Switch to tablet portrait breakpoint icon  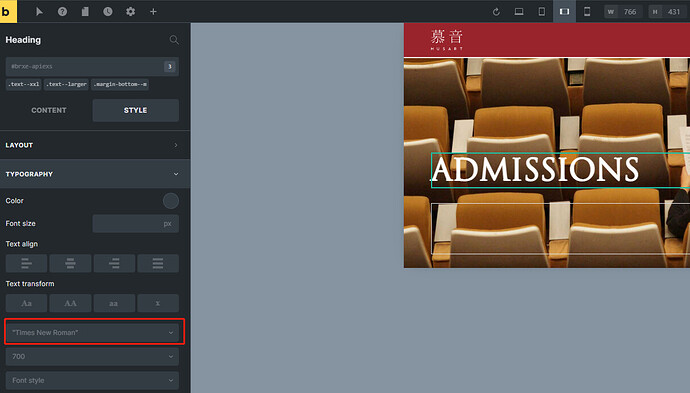click(x=542, y=12)
